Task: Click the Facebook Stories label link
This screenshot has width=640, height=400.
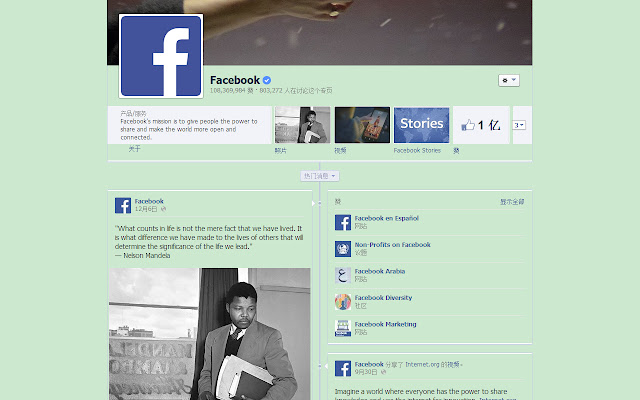Action: (x=417, y=151)
